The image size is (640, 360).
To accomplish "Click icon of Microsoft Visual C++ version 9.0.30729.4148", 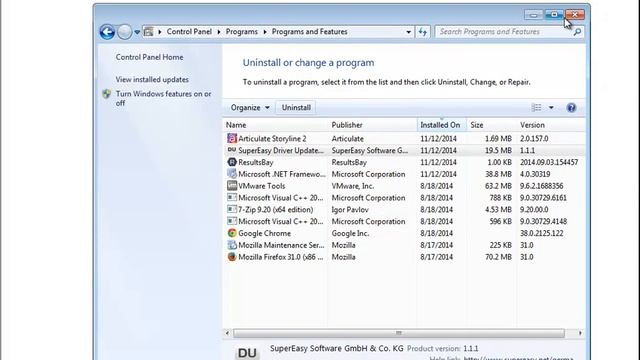I will tap(232, 221).
